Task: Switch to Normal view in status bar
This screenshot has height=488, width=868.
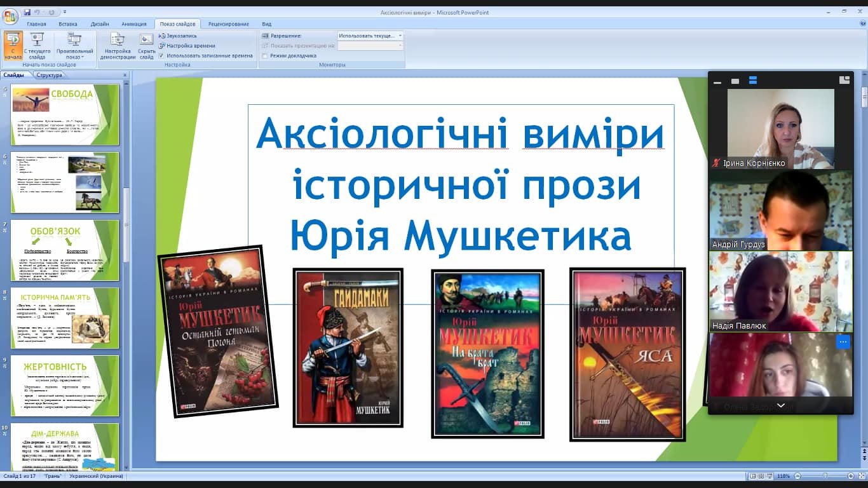Action: [x=753, y=476]
